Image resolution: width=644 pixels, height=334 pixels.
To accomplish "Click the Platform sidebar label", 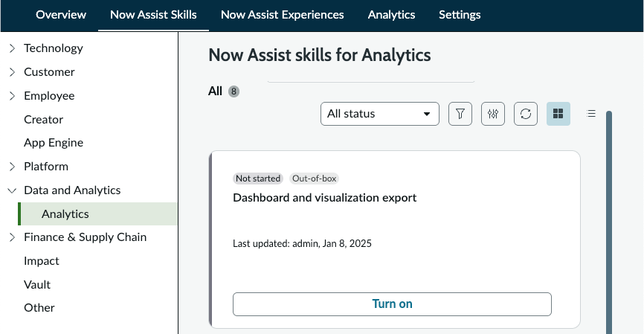I will point(46,167).
